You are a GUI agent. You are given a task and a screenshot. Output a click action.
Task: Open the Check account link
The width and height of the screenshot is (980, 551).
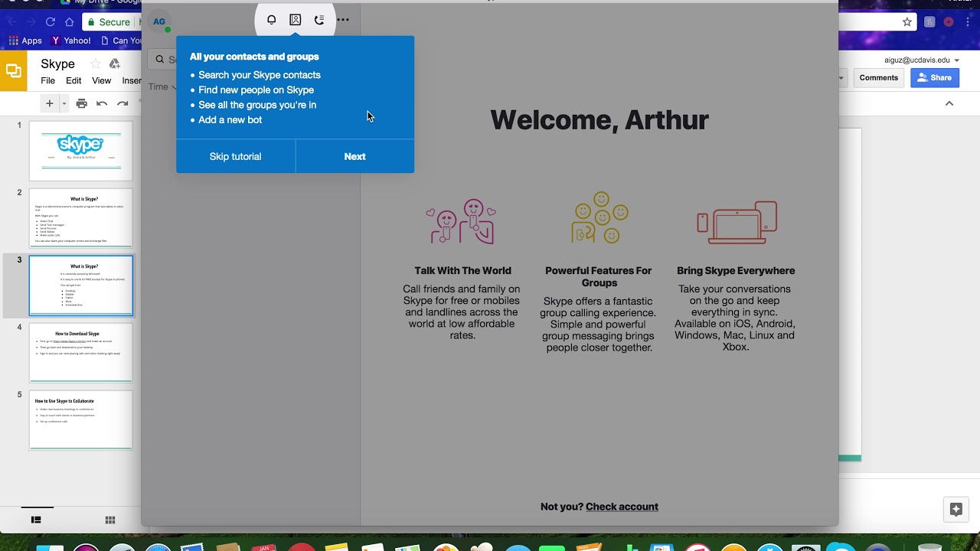click(622, 507)
